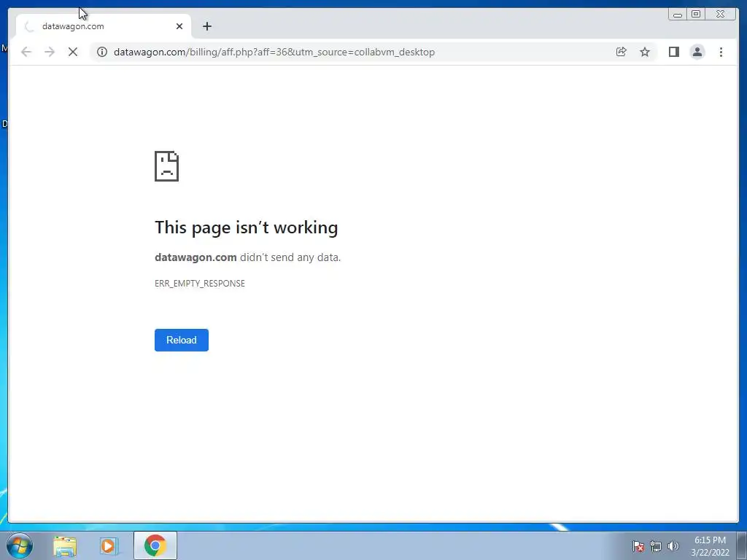The height and width of the screenshot is (560, 747).
Task: Click the address bar URL
Action: [x=274, y=52]
